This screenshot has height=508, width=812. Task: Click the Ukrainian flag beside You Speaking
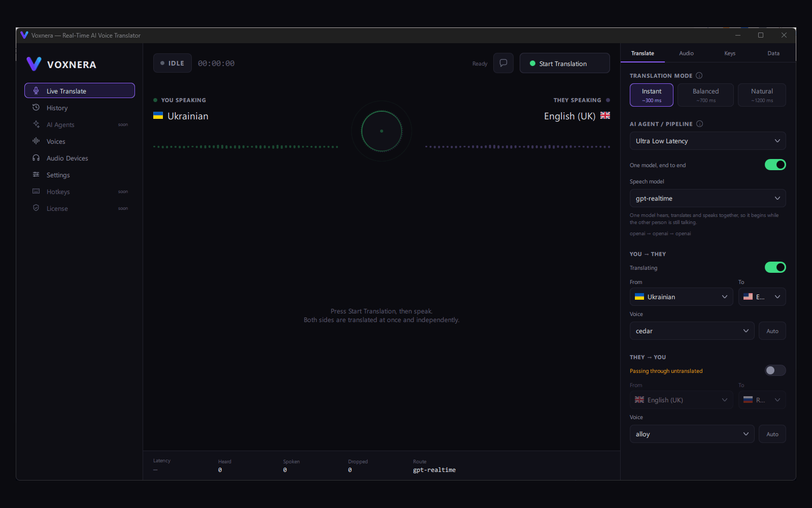pos(158,116)
